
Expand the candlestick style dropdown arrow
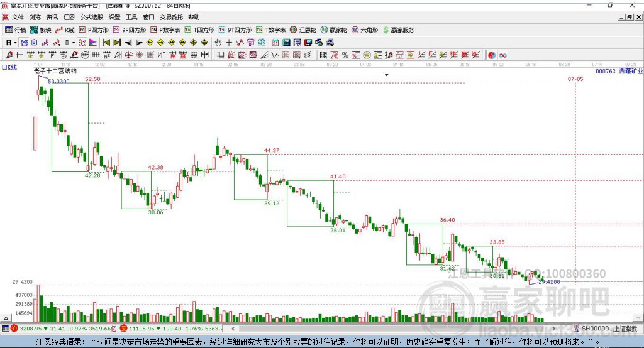pos(74,43)
